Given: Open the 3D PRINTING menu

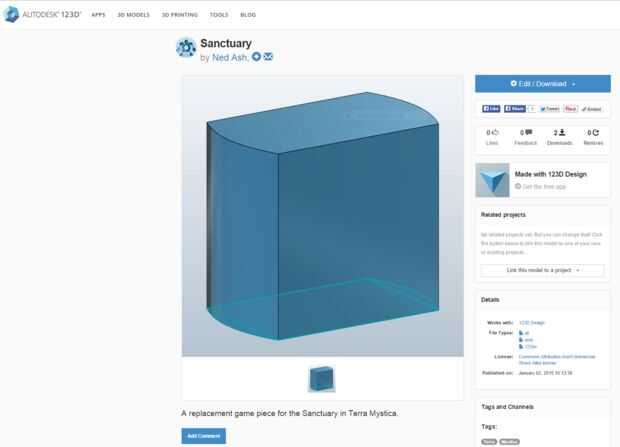Looking at the screenshot, I should pyautogui.click(x=180, y=15).
